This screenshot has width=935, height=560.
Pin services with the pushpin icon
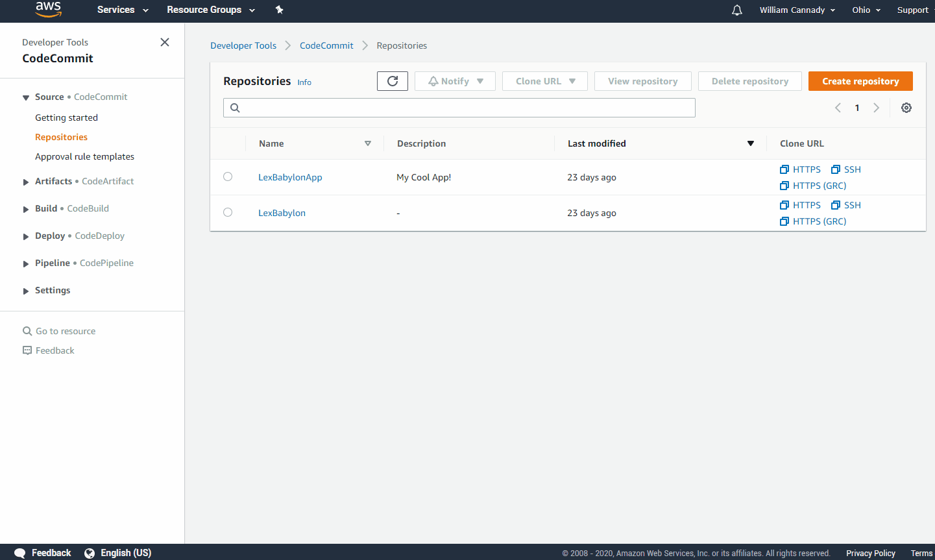pos(280,10)
